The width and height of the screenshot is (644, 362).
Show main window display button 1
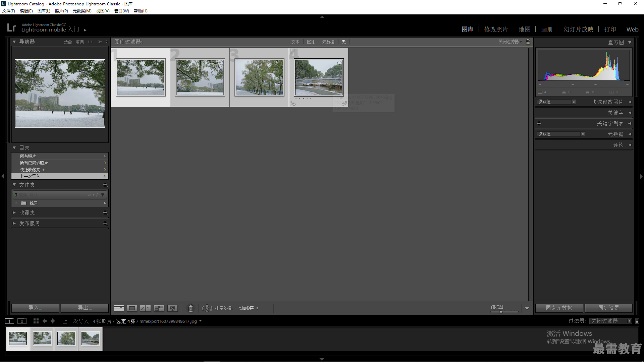click(10, 321)
